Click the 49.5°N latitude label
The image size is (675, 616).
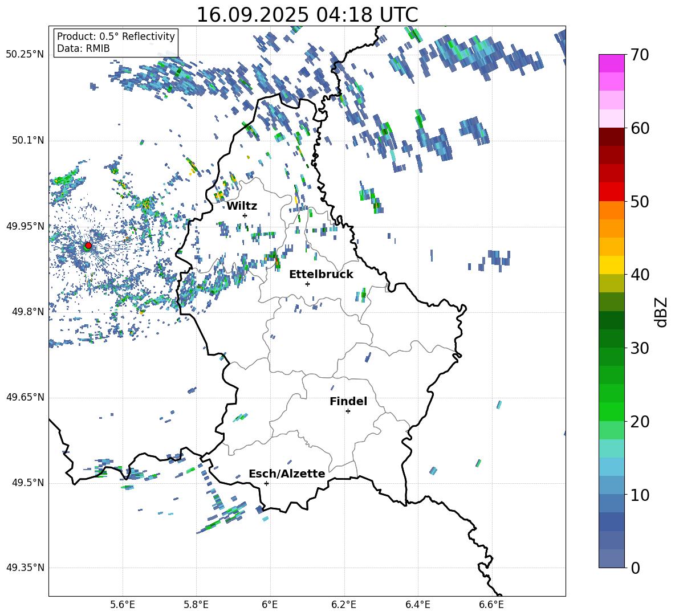(27, 483)
